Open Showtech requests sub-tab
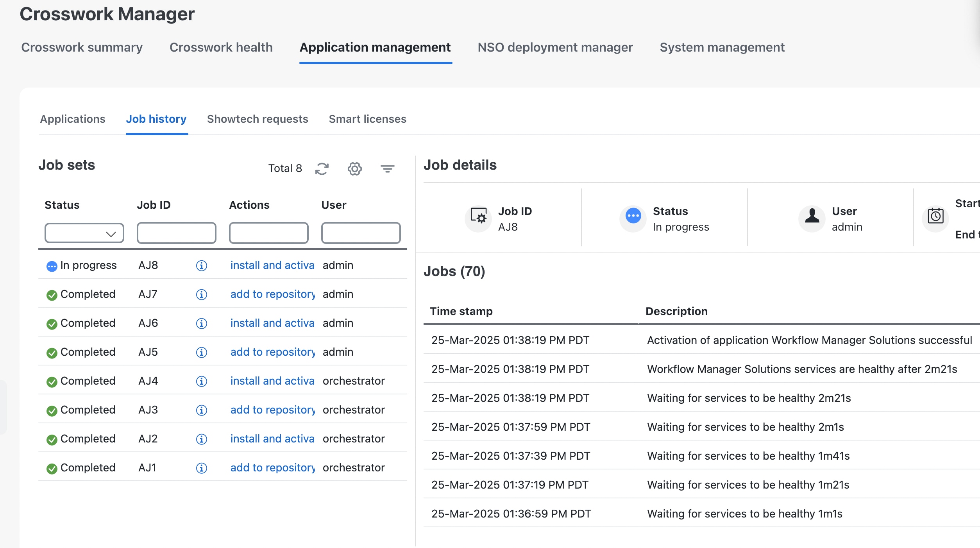The width and height of the screenshot is (980, 548). pyautogui.click(x=258, y=119)
